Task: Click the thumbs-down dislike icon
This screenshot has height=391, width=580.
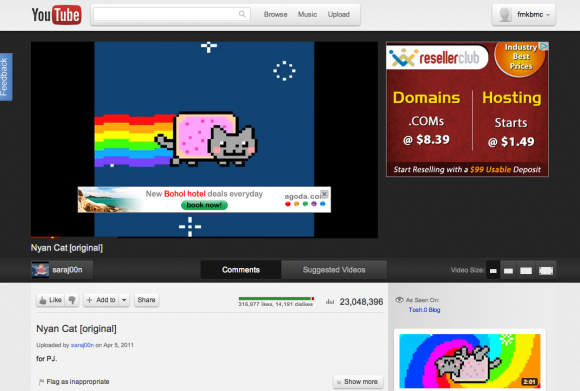Action: [72, 300]
